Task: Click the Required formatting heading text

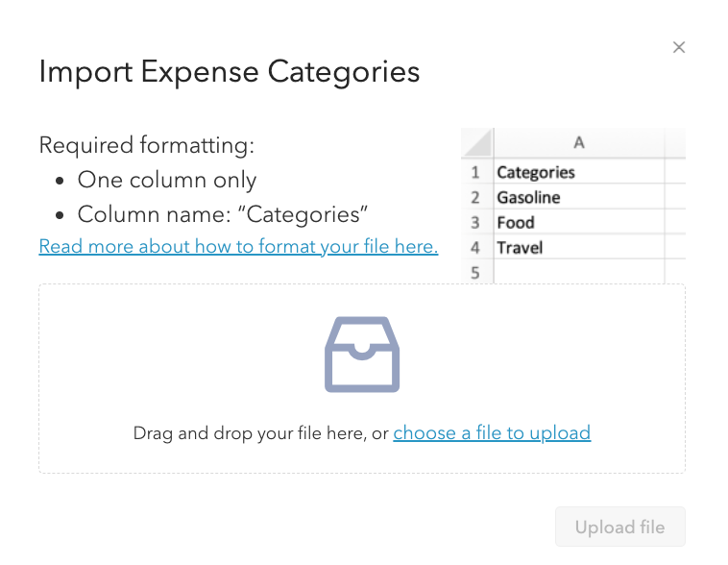Action: coord(147,145)
